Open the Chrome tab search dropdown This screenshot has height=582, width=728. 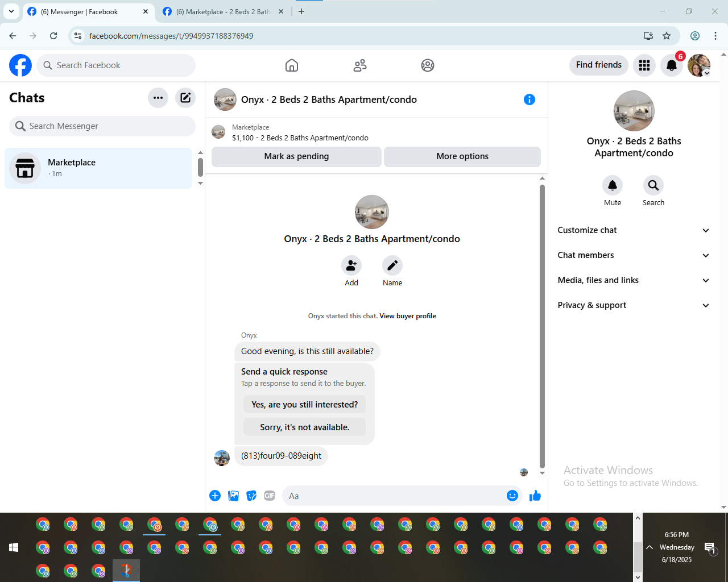(x=11, y=11)
